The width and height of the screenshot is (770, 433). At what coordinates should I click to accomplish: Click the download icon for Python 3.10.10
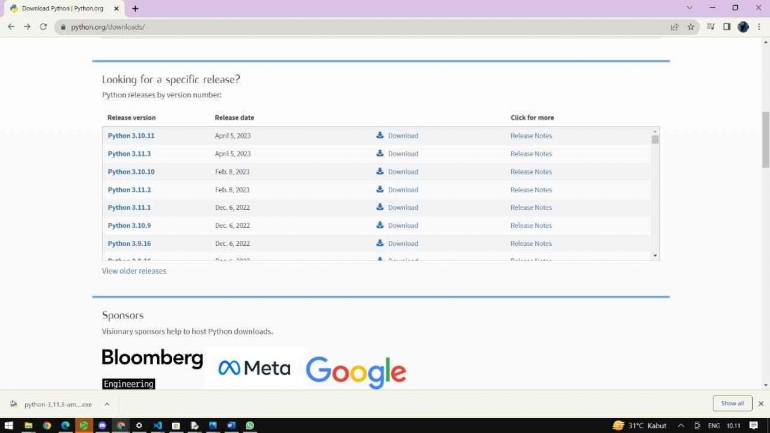(x=380, y=171)
